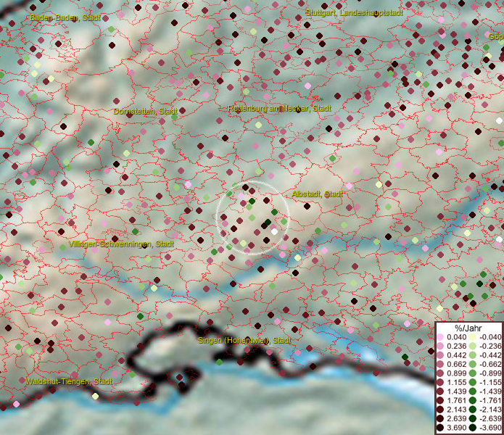Click the 2.143 legend value
This screenshot has height=435, width=504.
coord(456,410)
